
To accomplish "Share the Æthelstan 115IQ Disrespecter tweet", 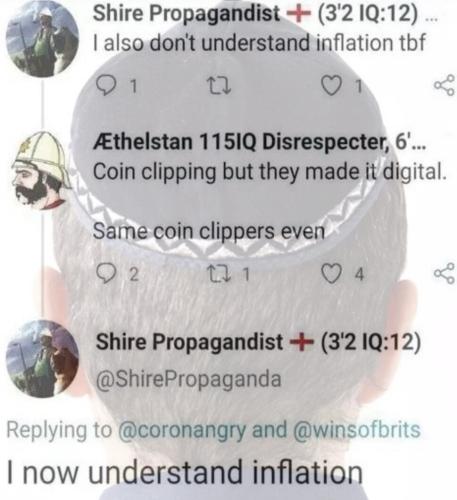I will (x=445, y=273).
